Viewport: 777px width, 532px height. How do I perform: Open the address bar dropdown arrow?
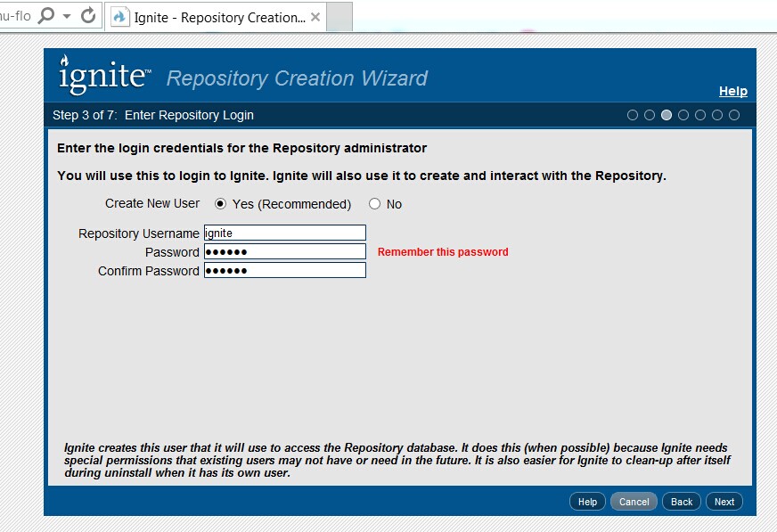pos(67,16)
